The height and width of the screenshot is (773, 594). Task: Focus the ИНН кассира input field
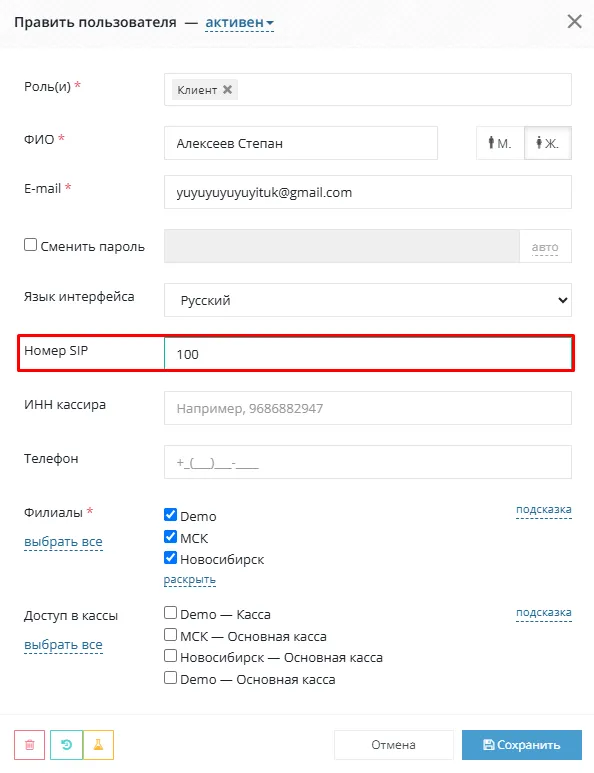click(x=368, y=408)
